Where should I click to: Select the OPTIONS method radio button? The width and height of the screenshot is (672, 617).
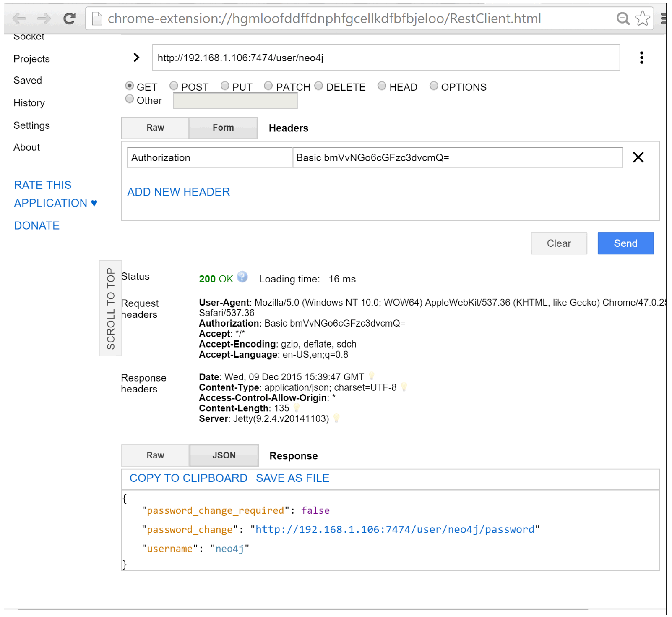point(434,86)
